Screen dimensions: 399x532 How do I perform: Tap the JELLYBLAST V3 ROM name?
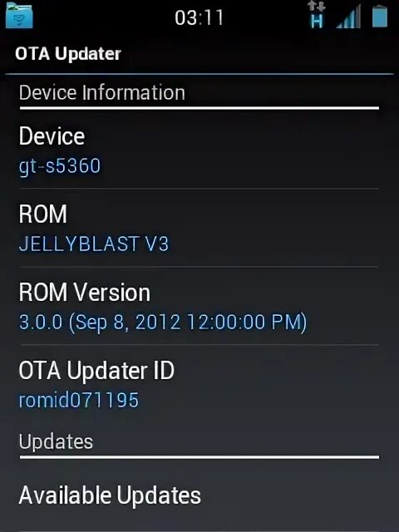[94, 244]
